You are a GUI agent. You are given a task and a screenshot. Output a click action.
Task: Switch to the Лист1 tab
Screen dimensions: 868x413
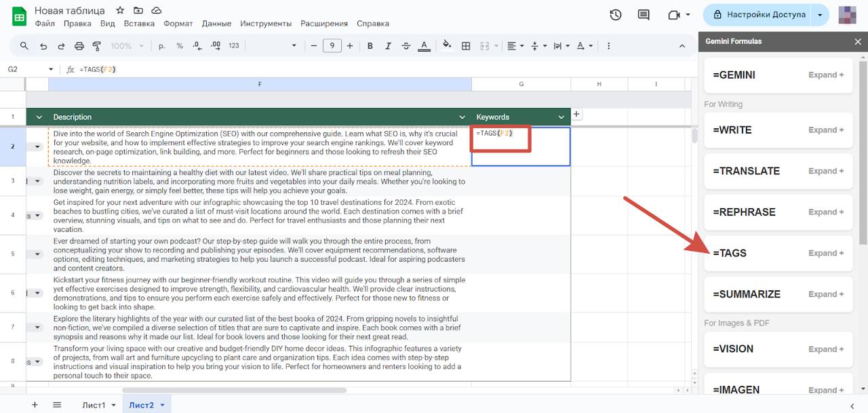pos(94,405)
